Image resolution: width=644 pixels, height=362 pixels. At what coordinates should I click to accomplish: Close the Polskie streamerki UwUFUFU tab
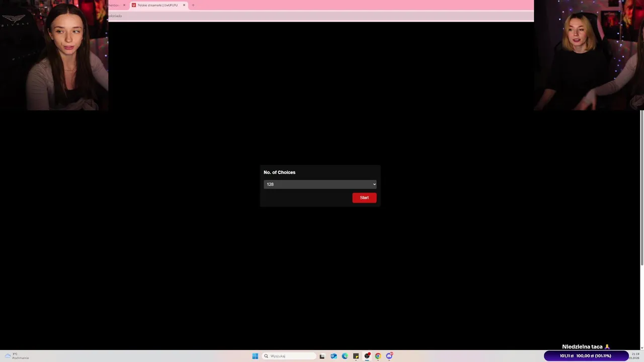184,5
